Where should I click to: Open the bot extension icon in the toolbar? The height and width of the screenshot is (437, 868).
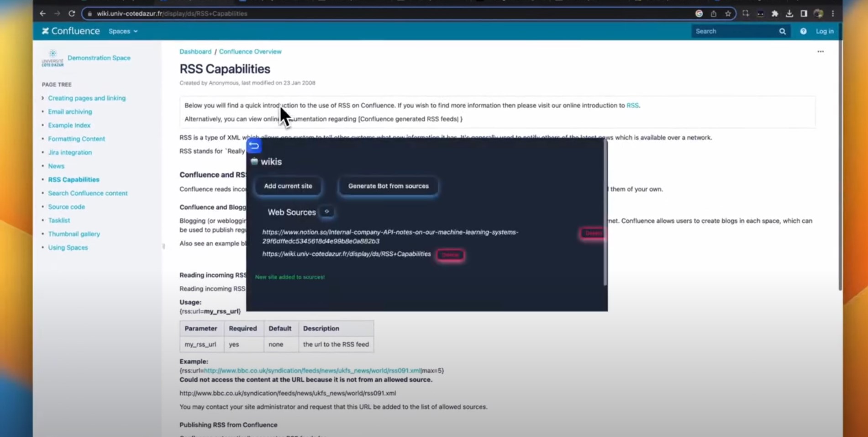pyautogui.click(x=760, y=14)
